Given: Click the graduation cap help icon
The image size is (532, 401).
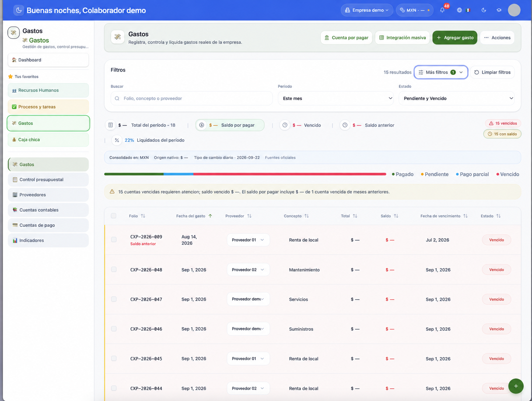Looking at the screenshot, I should point(499,10).
